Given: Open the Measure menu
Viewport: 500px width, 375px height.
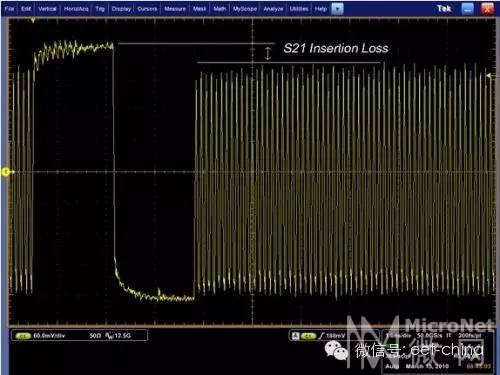Looking at the screenshot, I should [x=175, y=9].
